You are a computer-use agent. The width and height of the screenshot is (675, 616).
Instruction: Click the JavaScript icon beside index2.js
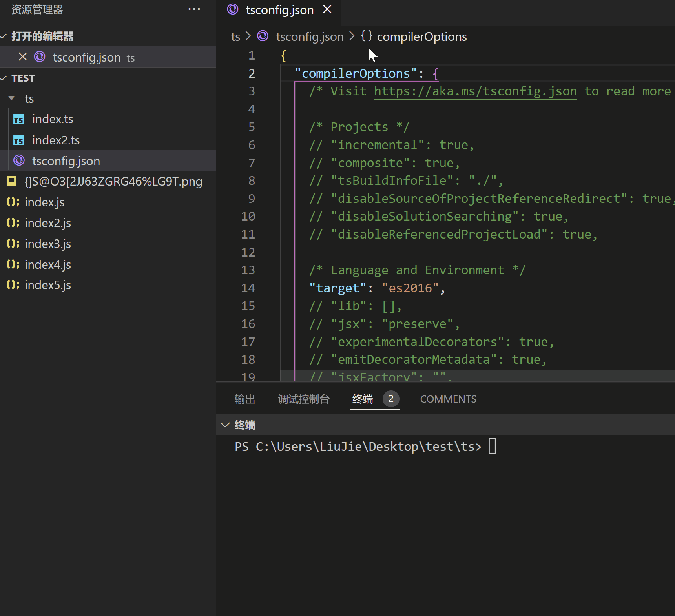13,223
